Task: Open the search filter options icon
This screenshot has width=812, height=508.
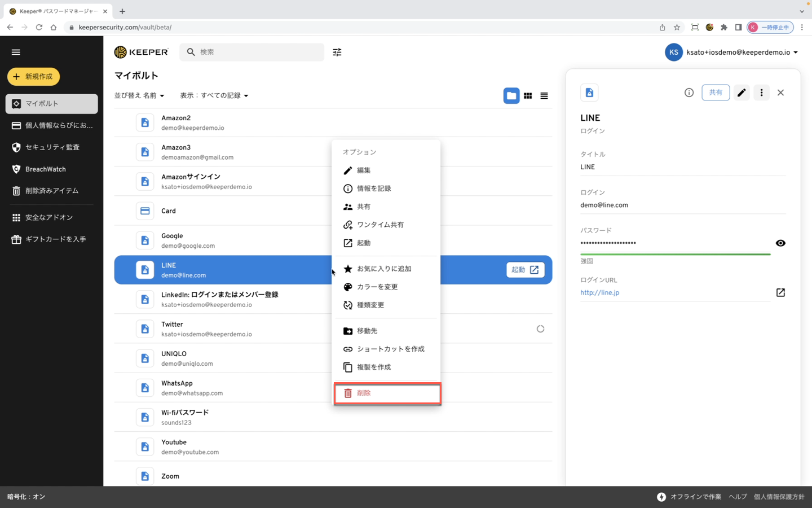Action: 337,52
